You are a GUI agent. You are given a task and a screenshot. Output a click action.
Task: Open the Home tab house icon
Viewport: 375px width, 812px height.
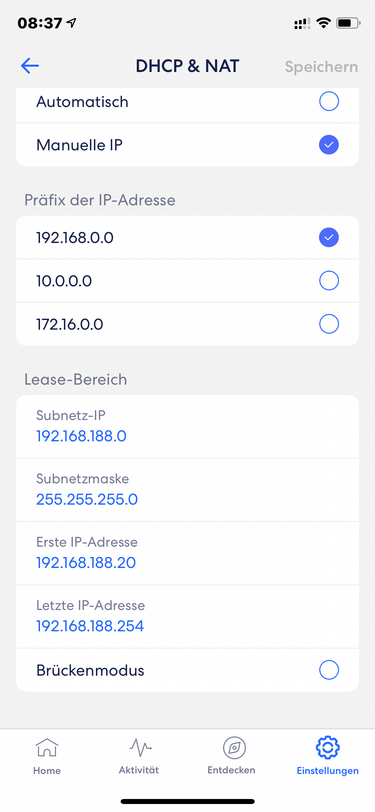point(47,747)
